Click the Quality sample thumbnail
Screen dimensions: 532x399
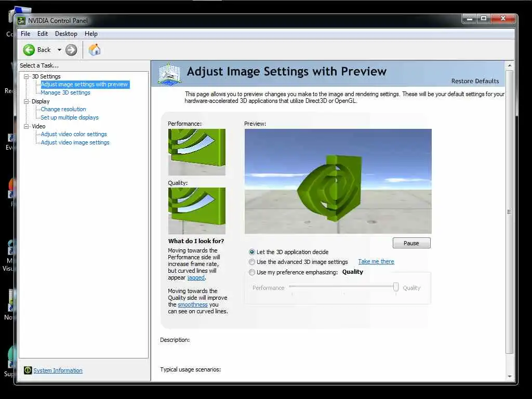pyautogui.click(x=197, y=211)
